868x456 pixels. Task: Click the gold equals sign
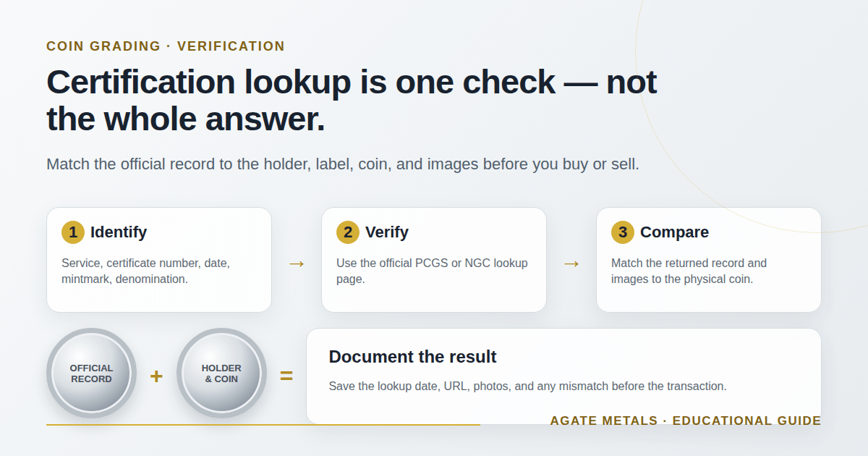point(286,376)
